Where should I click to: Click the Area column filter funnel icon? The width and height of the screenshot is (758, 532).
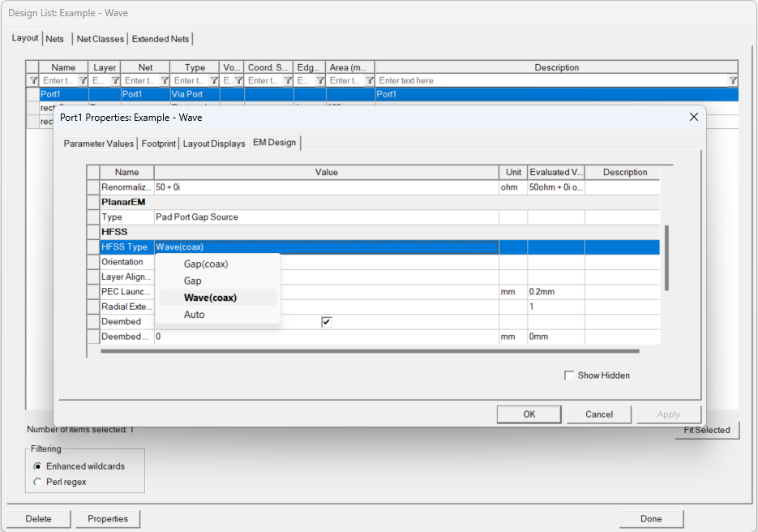pos(370,81)
